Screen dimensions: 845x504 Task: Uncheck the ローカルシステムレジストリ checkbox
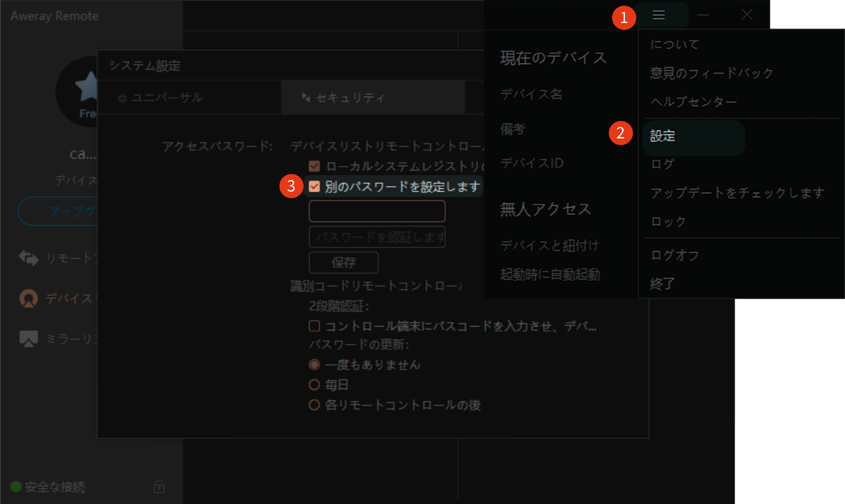[314, 166]
